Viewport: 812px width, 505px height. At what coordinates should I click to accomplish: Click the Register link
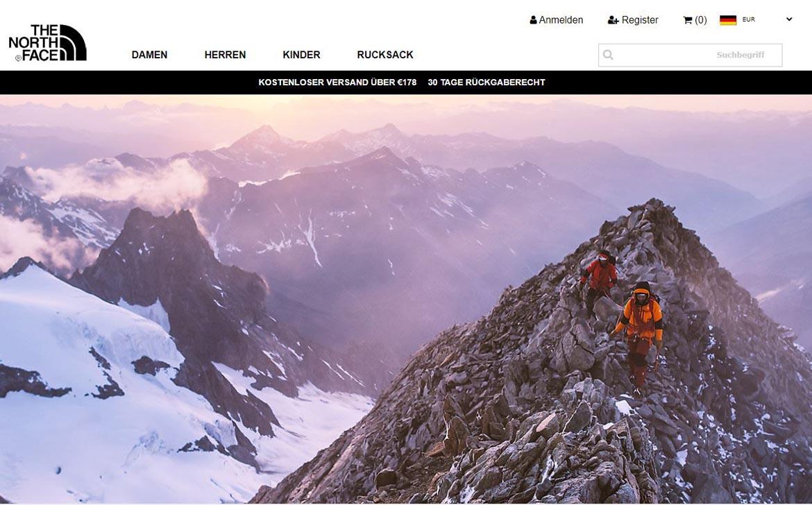point(640,20)
